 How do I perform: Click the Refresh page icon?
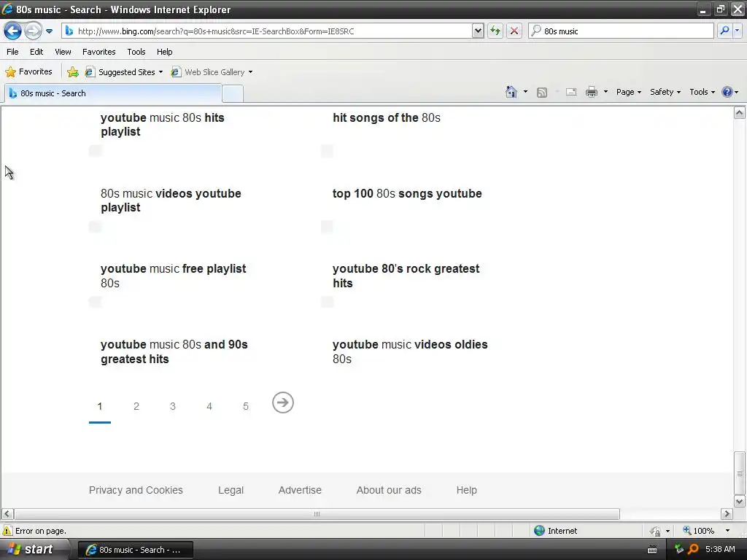pos(495,31)
